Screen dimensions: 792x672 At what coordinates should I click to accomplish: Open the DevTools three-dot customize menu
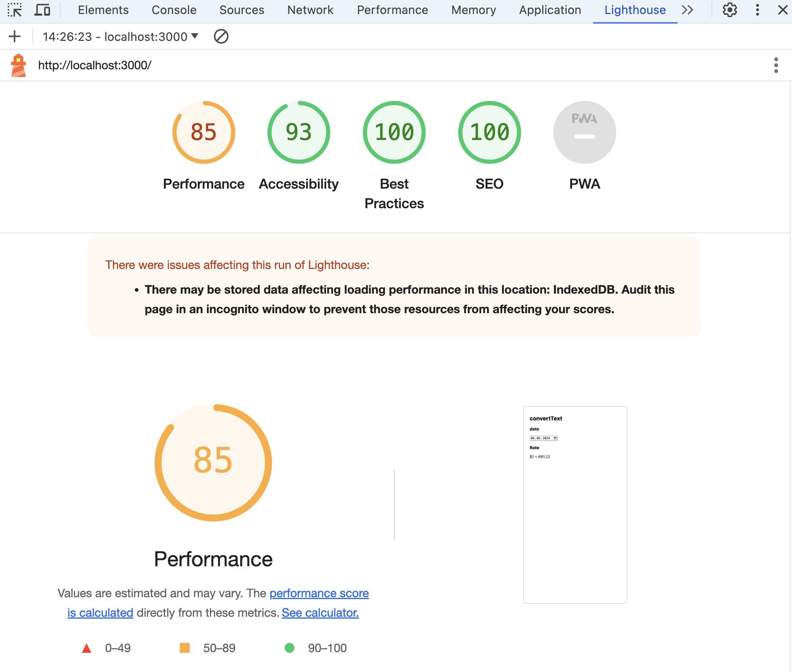tap(757, 10)
